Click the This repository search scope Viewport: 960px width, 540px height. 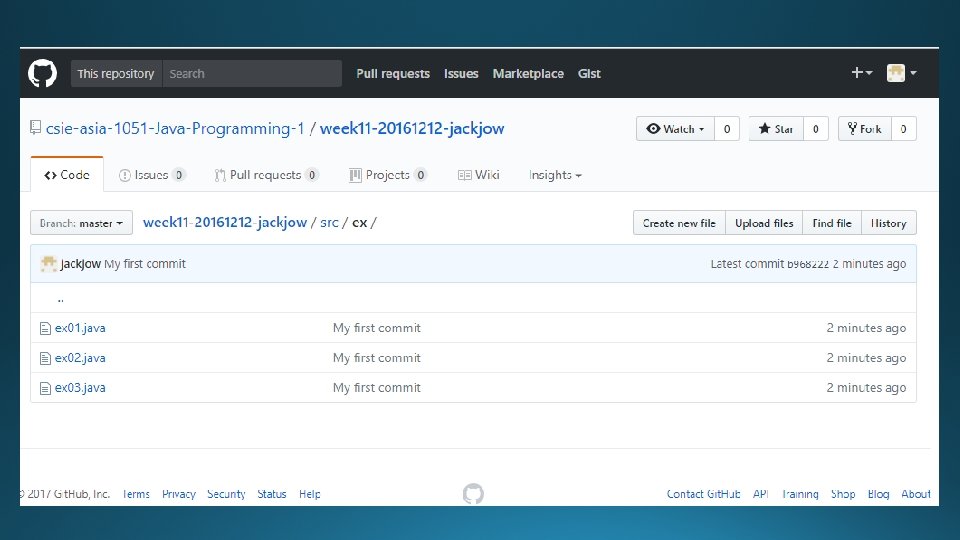tap(116, 73)
